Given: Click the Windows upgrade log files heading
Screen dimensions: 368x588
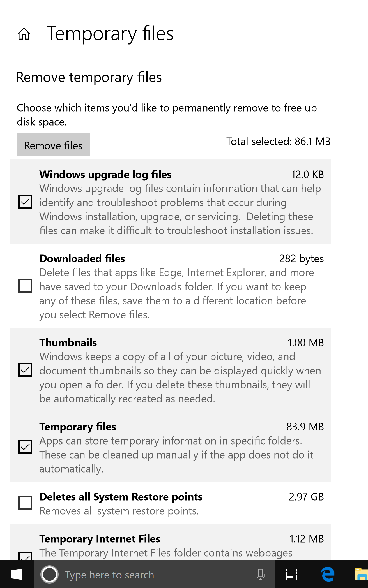Looking at the screenshot, I should [105, 175].
